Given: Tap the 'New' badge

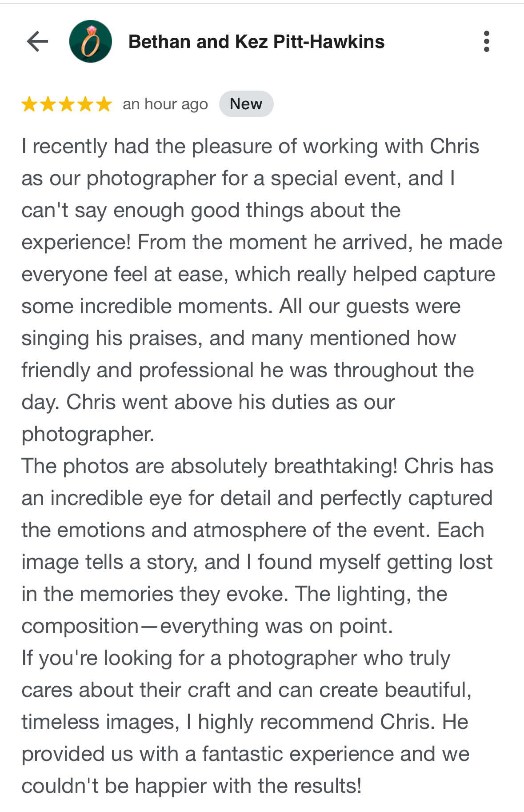Looking at the screenshot, I should point(246,104).
